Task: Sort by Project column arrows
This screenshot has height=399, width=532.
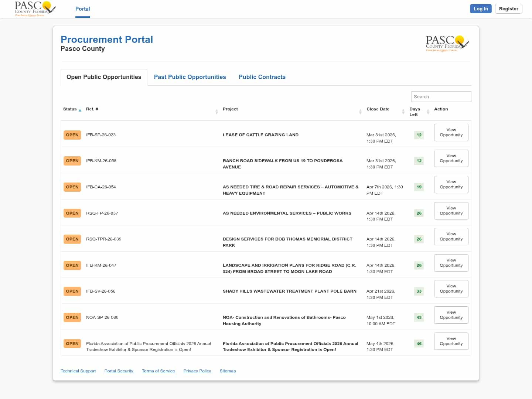Action: [360, 112]
